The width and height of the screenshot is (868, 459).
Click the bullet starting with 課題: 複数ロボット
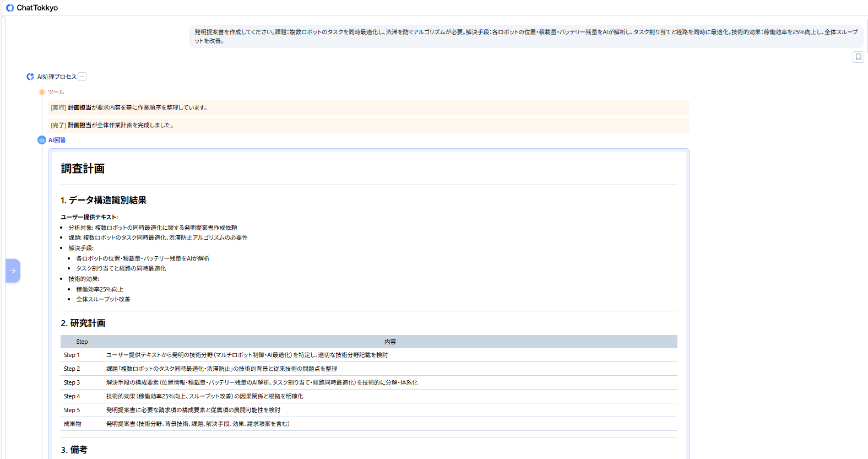(x=158, y=237)
